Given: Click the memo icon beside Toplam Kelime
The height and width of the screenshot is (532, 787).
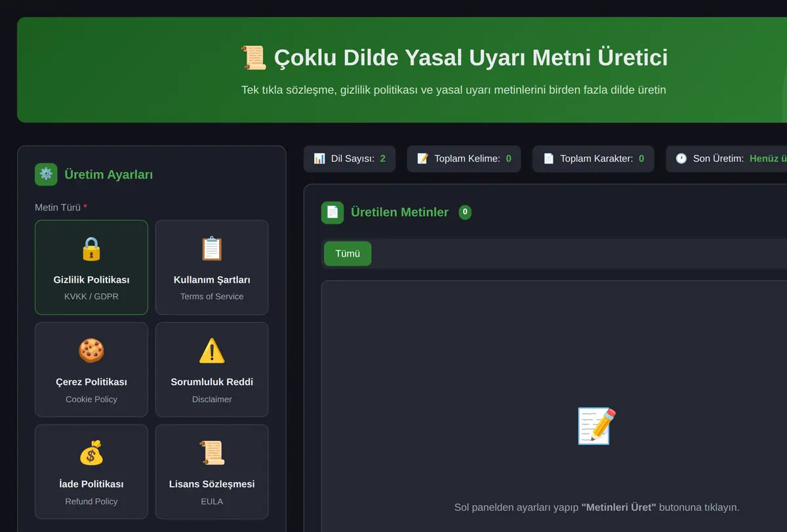Looking at the screenshot, I should [x=422, y=159].
